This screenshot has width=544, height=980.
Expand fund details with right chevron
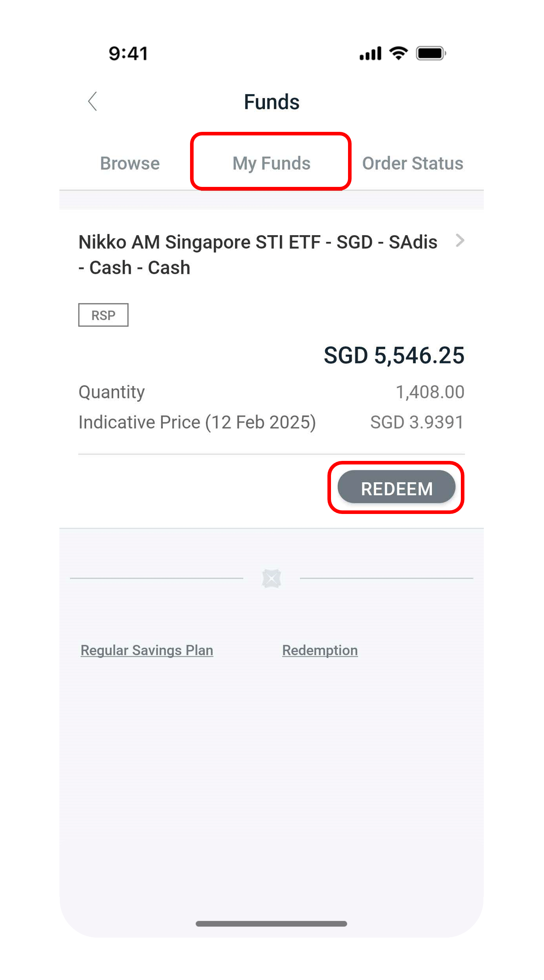pos(460,240)
